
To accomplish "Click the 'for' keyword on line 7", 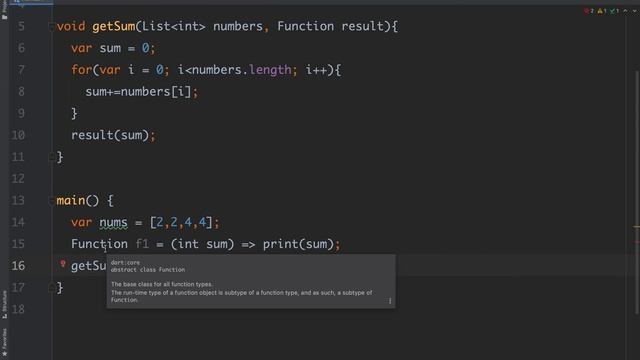I will pos(82,70).
